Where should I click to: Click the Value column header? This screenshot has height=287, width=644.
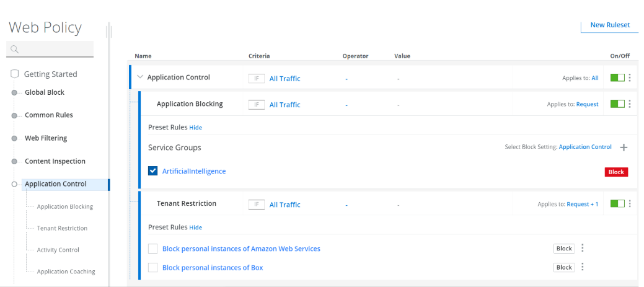tap(402, 56)
